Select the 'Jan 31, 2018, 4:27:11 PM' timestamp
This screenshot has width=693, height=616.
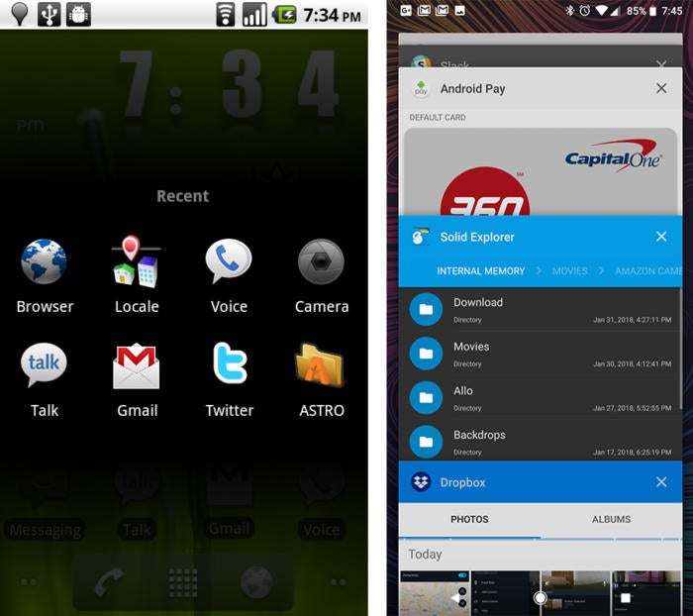[x=632, y=319]
